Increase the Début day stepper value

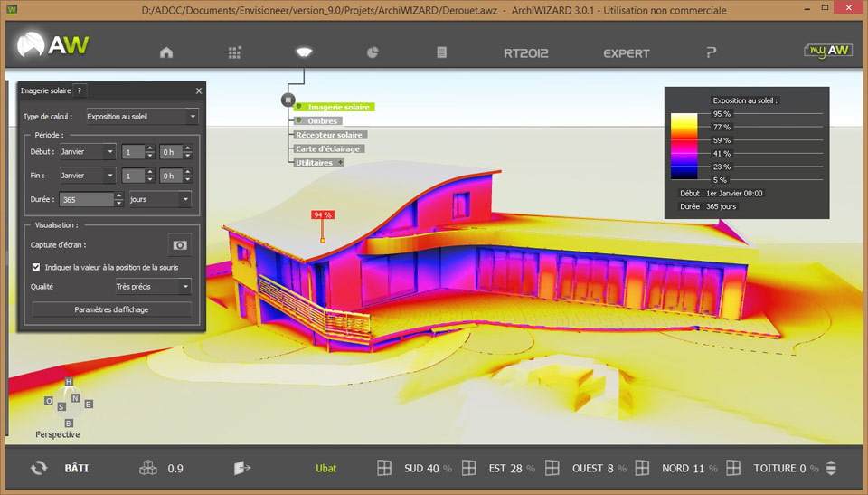149,148
